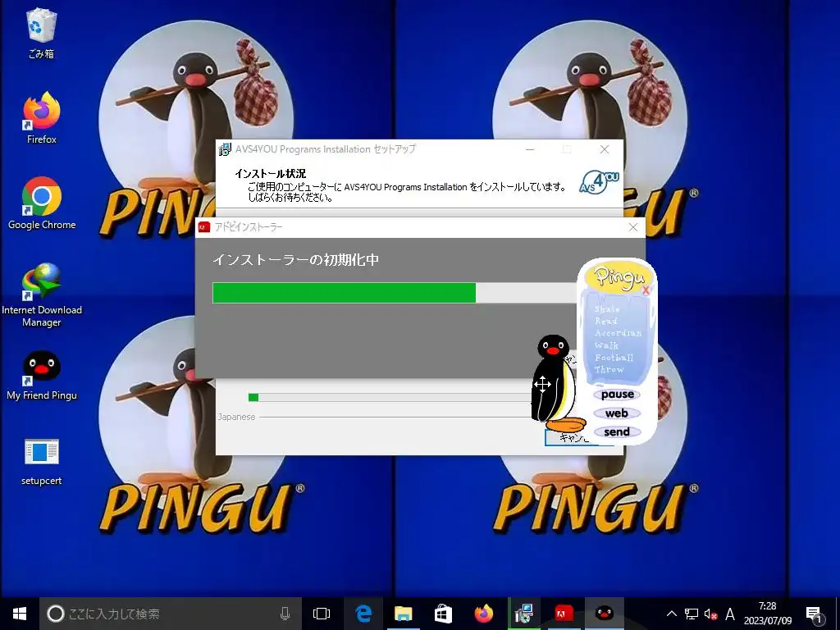Click the ここに入力して検索 search box
This screenshot has height=630, width=840.
pyautogui.click(x=171, y=614)
